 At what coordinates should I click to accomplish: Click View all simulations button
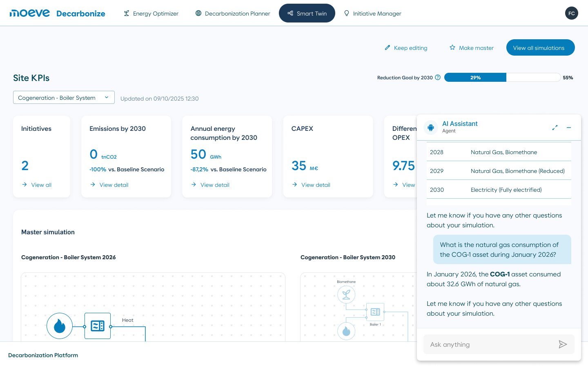[x=541, y=47]
